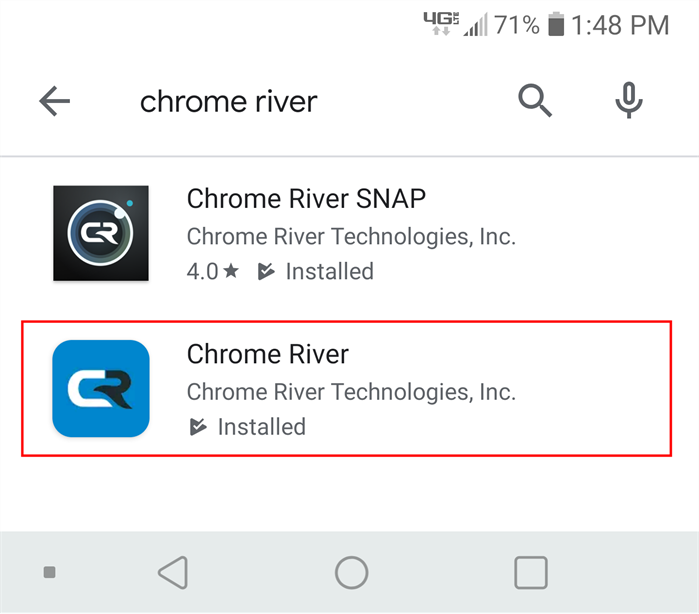Open Chrome River SNAP listing title
The height and width of the screenshot is (614, 699).
[x=306, y=199]
